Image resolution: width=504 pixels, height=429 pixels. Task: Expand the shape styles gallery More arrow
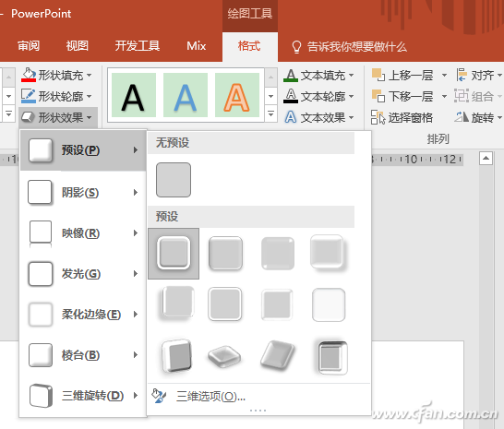[8, 114]
